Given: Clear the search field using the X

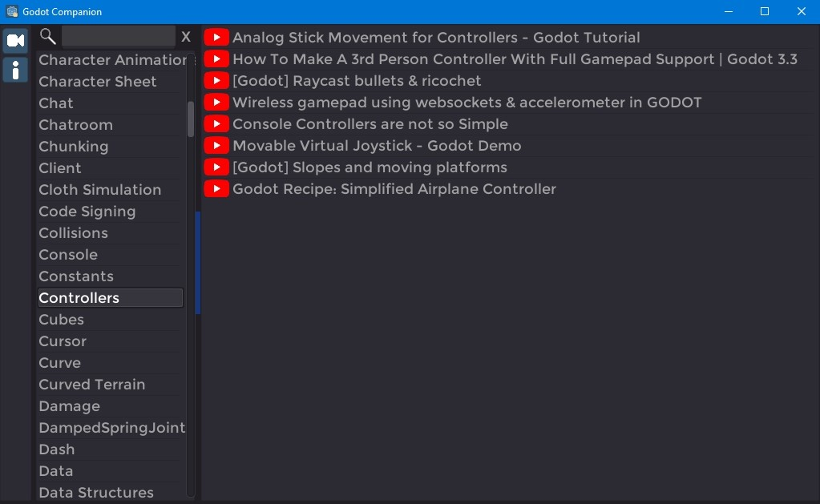Looking at the screenshot, I should pos(185,36).
